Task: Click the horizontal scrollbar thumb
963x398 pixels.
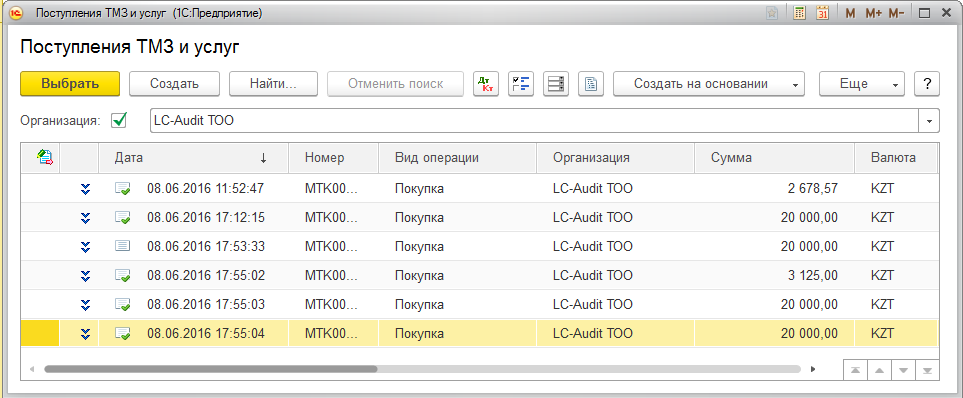Action: (x=211, y=369)
